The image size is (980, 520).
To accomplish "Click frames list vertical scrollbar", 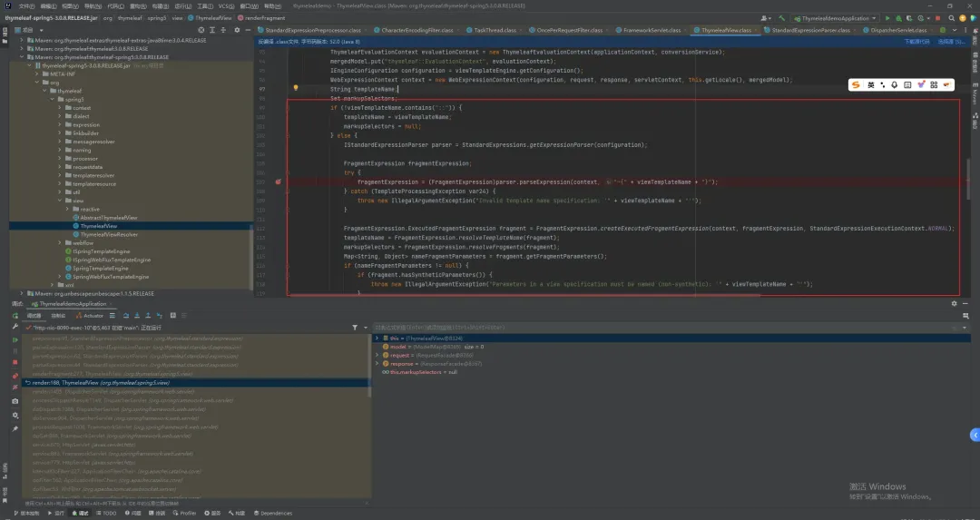I will (x=369, y=366).
